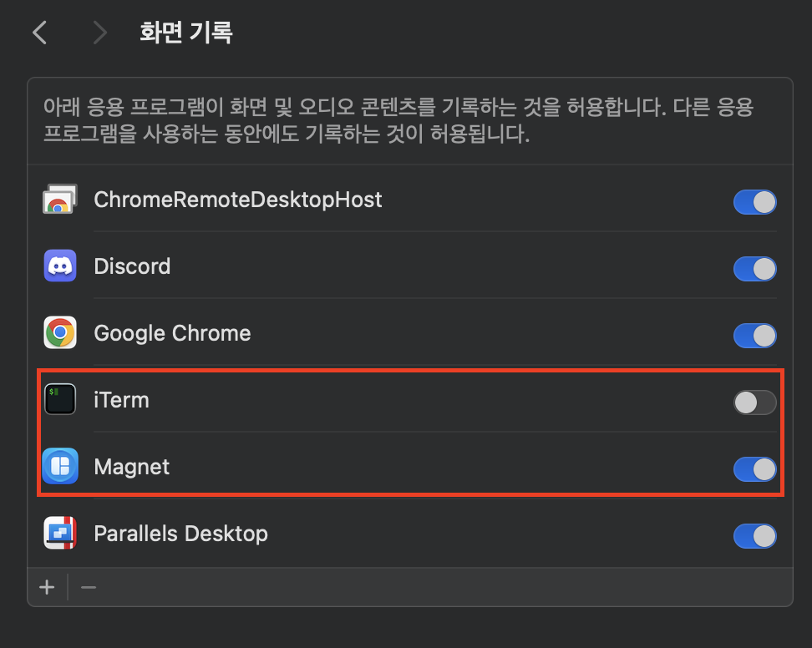Viewport: 812px width, 648px height.
Task: Select the iTerm row label
Action: click(122, 401)
